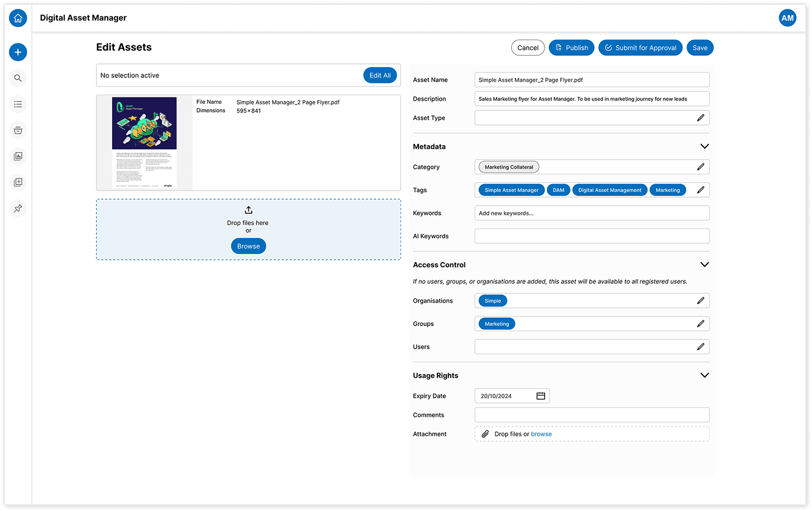812x511 pixels.
Task: Click the AM avatar in the top right
Action: coord(788,18)
